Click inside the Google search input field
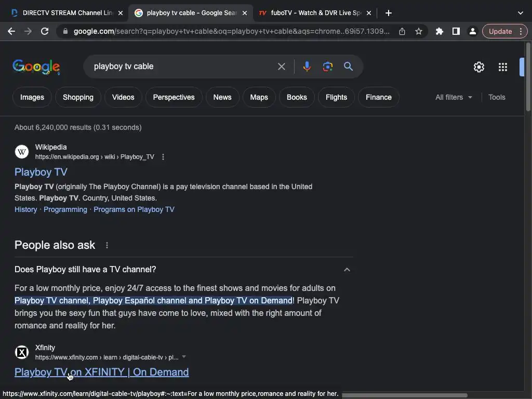The width and height of the screenshot is (532, 399). [x=183, y=66]
